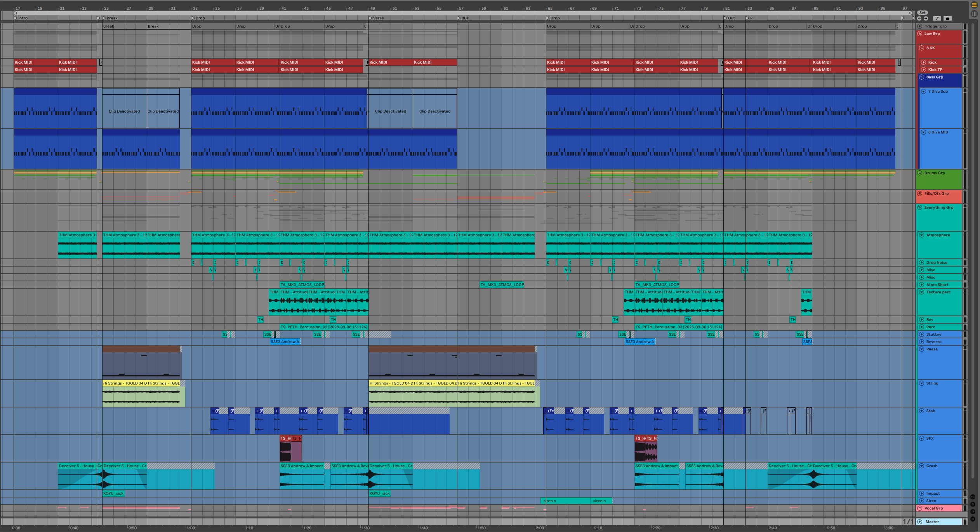
Task: Unfold the Drop Noise track arrow
Action: pyautogui.click(x=921, y=263)
